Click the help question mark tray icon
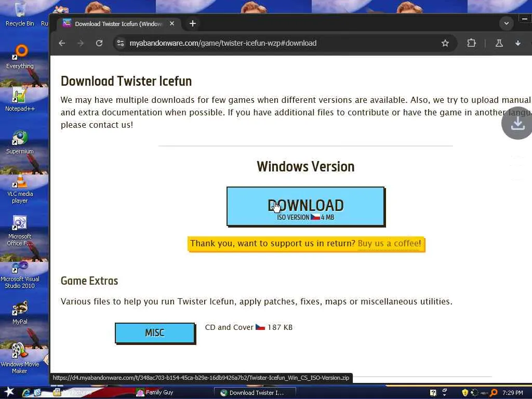The height and width of the screenshot is (399, 532). click(433, 393)
